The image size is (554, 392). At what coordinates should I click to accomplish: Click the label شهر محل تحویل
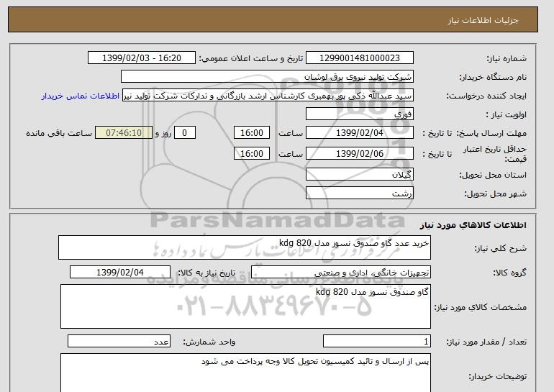(495, 194)
